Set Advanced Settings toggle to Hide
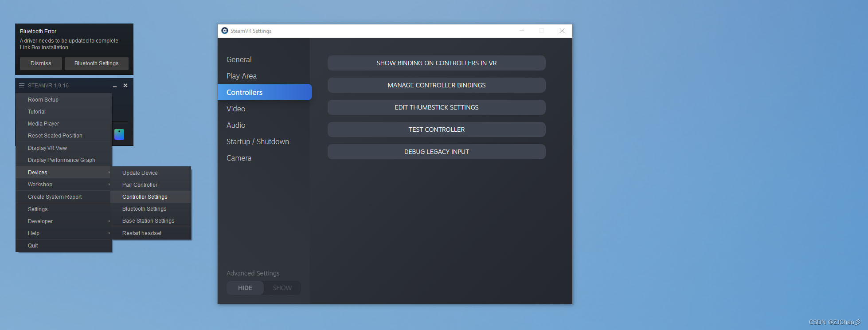The width and height of the screenshot is (868, 330). [245, 288]
